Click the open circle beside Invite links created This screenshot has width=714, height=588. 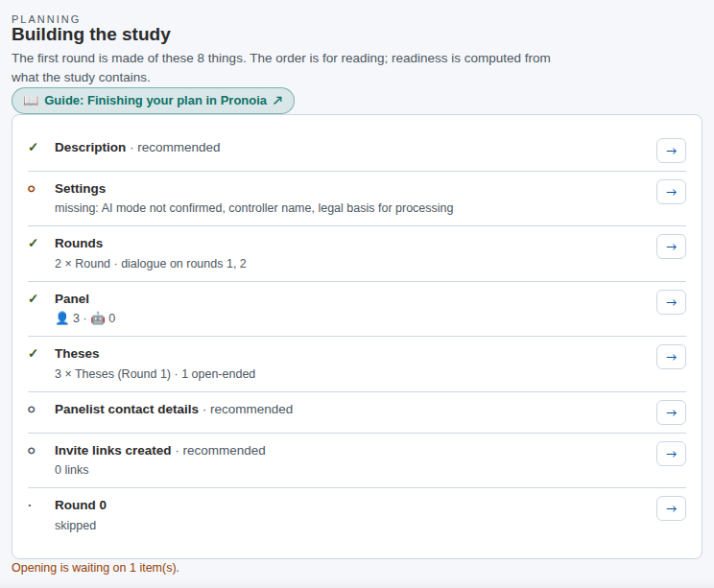coord(32,451)
